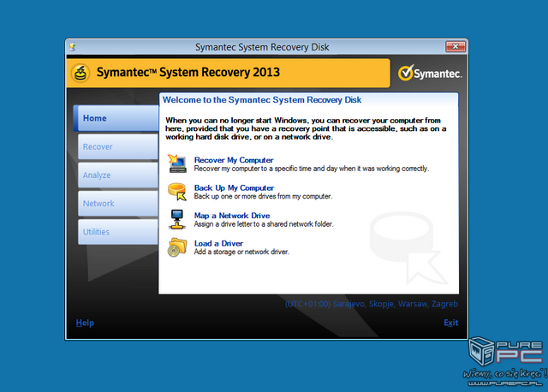Click 'Assign a drive letter to a shared network folder' text

click(x=264, y=224)
